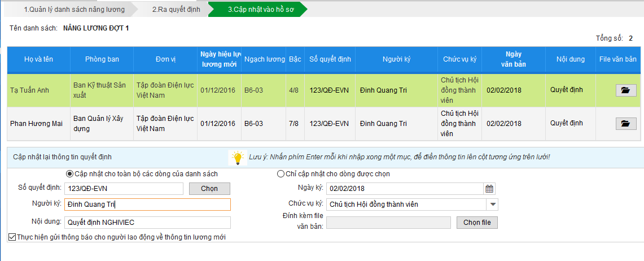
Task: Sort by Họ và tên column header
Action: coord(38,59)
